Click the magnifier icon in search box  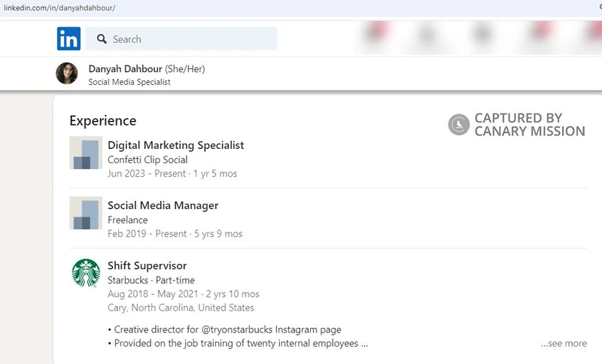[102, 39]
